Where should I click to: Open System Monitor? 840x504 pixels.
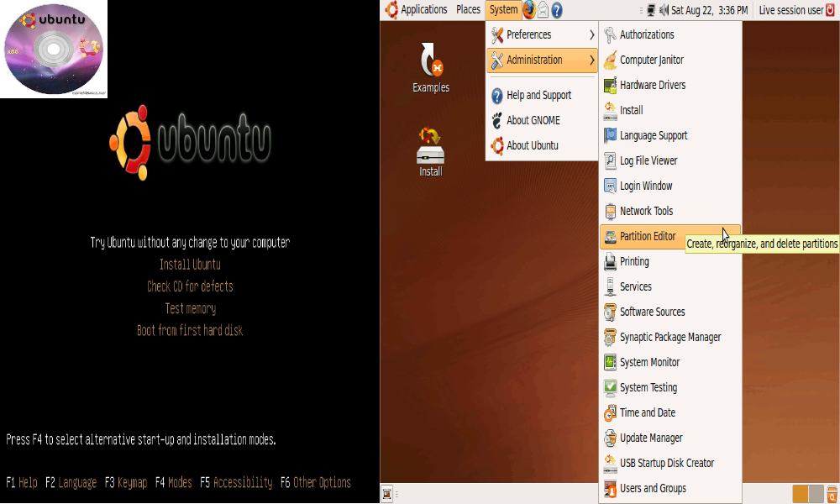[670, 362]
